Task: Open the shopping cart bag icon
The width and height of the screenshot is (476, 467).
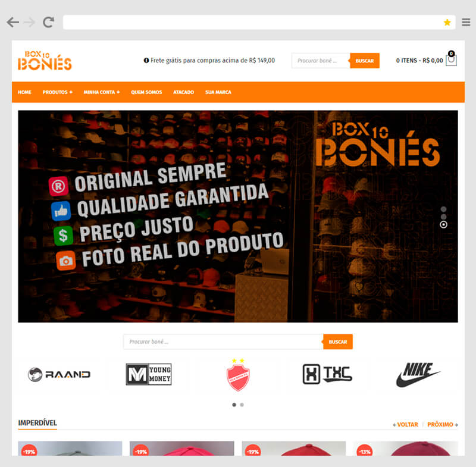Action: click(451, 59)
